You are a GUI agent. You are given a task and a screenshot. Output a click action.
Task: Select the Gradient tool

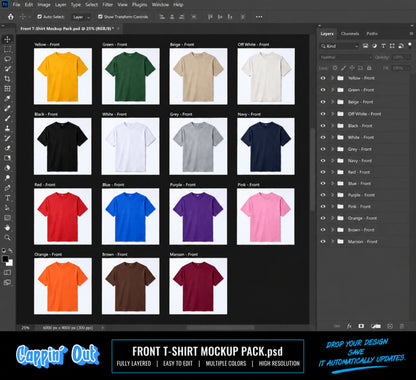pos(7,158)
